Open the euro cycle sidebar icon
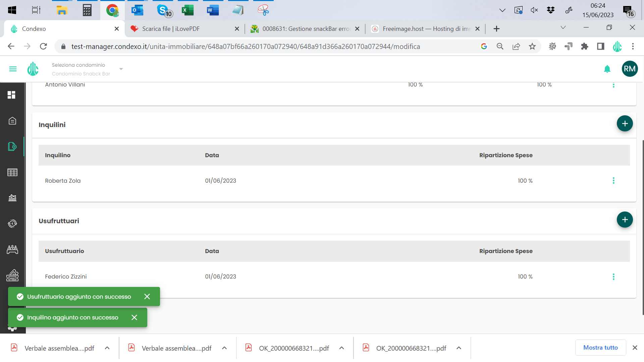This screenshot has width=644, height=362. 12,224
